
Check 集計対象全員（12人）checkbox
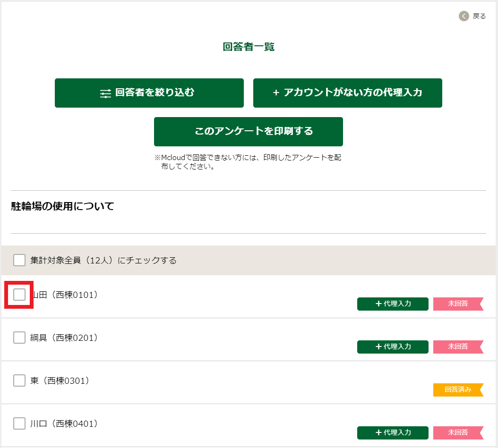pyautogui.click(x=19, y=260)
